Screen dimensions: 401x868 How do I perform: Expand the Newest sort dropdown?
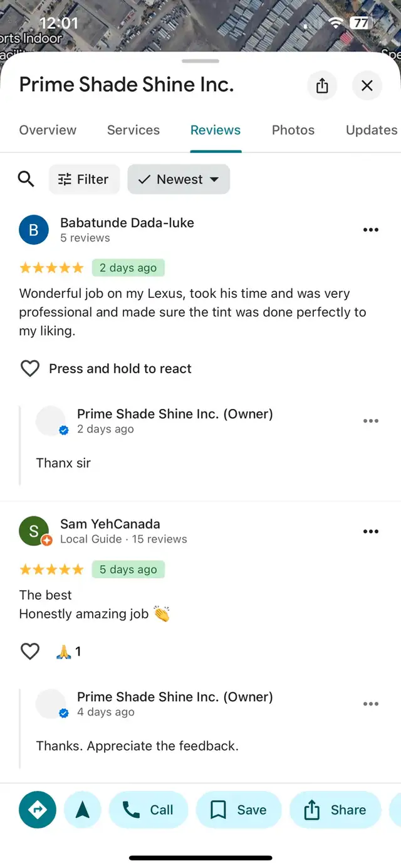[x=179, y=179]
